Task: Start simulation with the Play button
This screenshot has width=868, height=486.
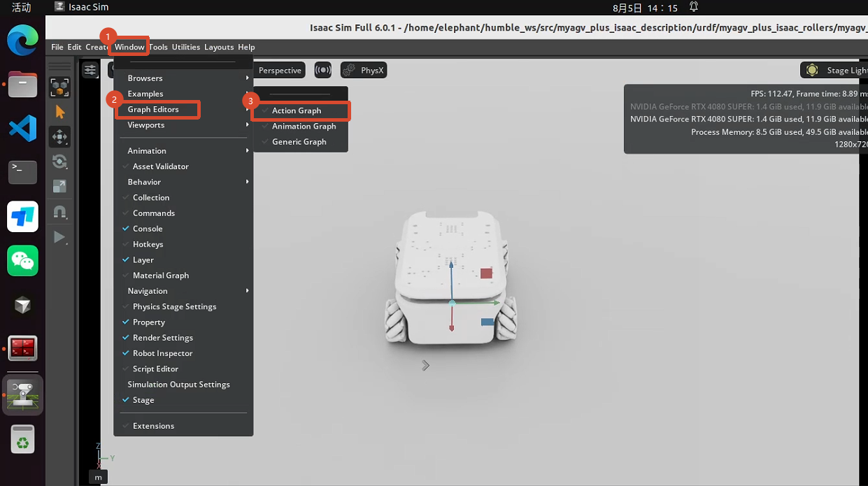Action: [x=59, y=237]
